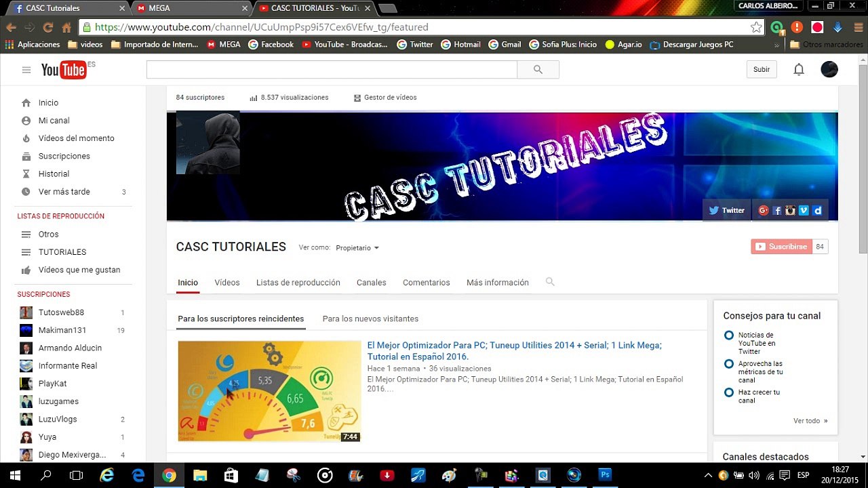Screen dimensions: 868x488
Task: Click the browser address bar URL
Action: tap(261, 28)
